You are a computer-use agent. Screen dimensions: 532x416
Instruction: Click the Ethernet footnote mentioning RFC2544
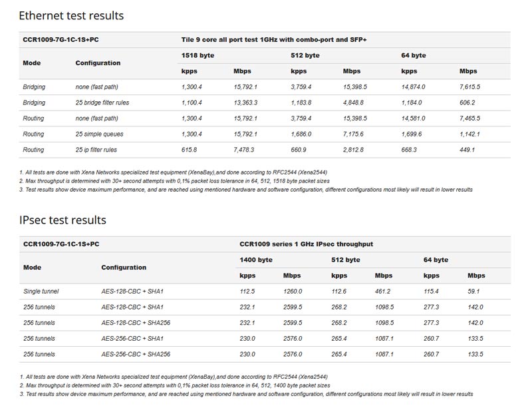174,172
